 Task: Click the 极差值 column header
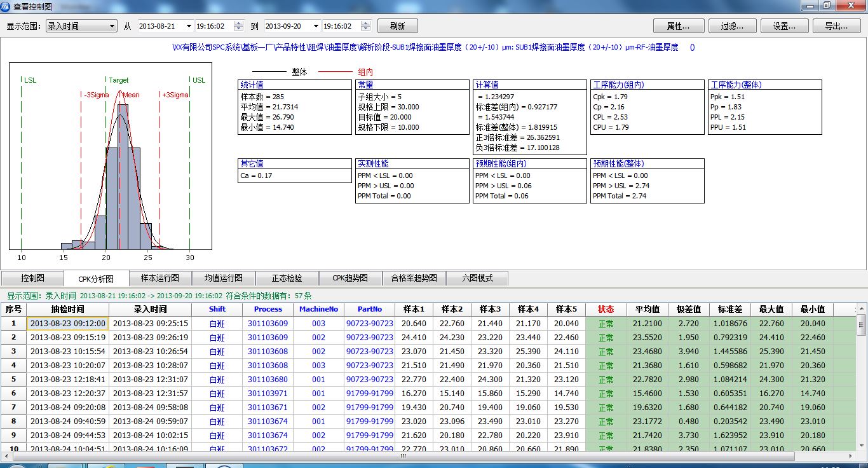(689, 309)
